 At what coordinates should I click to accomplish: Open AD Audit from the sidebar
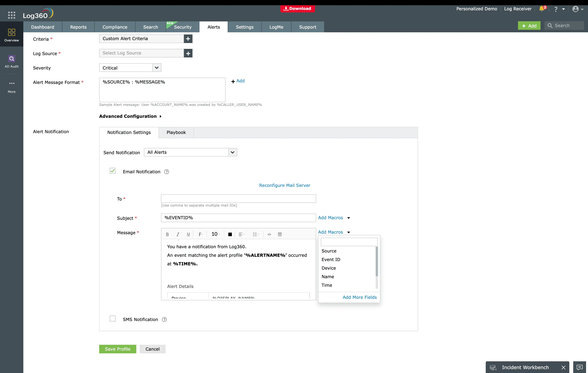(x=11, y=61)
